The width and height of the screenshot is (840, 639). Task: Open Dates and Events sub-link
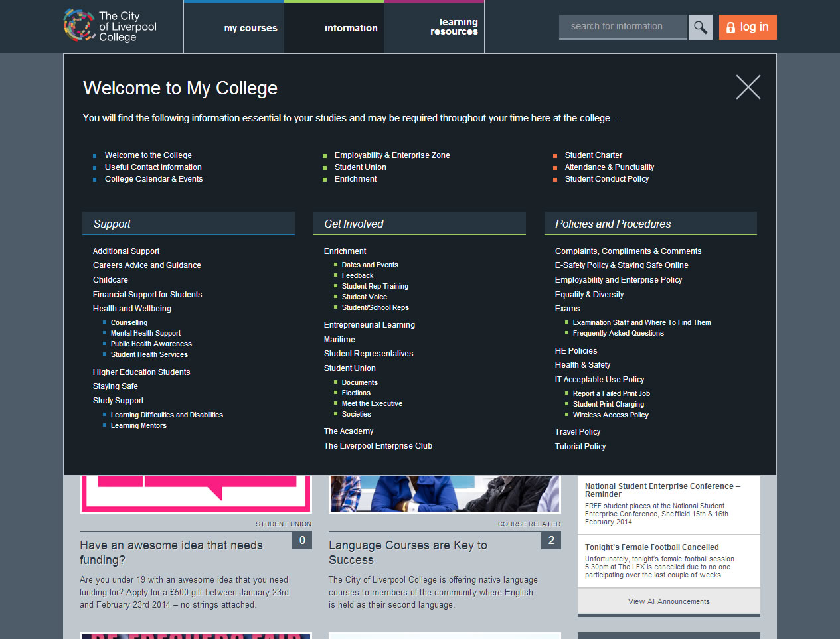[370, 265]
